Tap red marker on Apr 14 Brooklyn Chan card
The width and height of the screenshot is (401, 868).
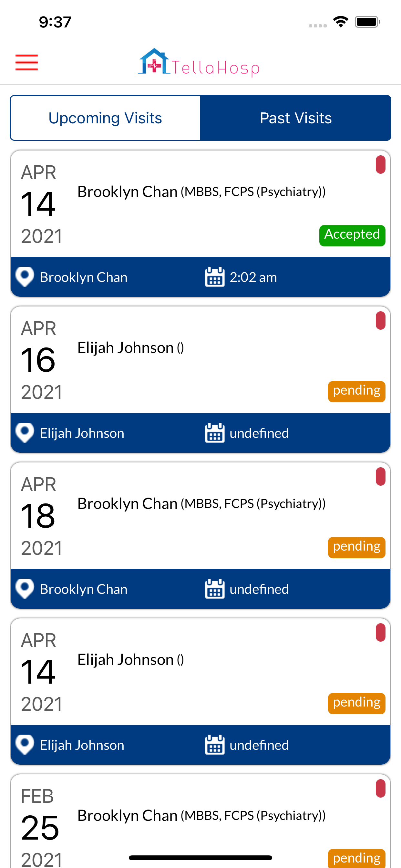click(380, 165)
